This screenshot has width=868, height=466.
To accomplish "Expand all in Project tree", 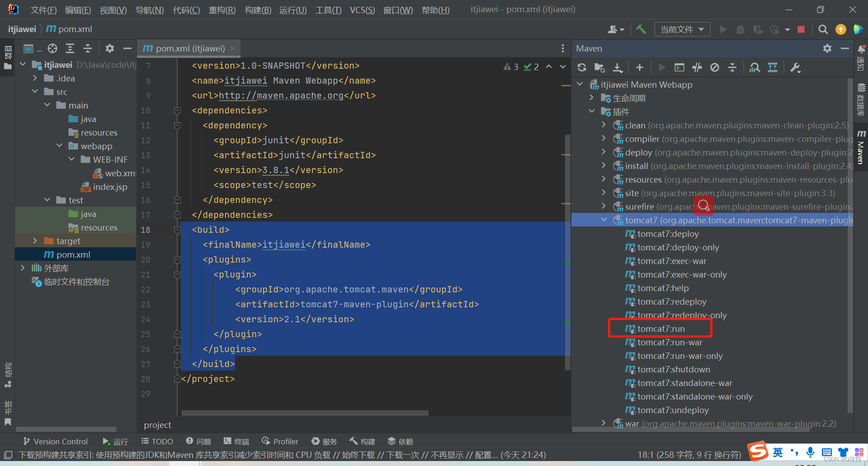I will [70, 48].
